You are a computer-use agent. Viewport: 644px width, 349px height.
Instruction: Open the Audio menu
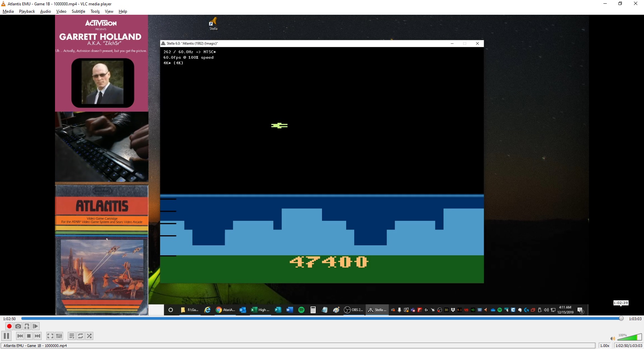pos(46,11)
